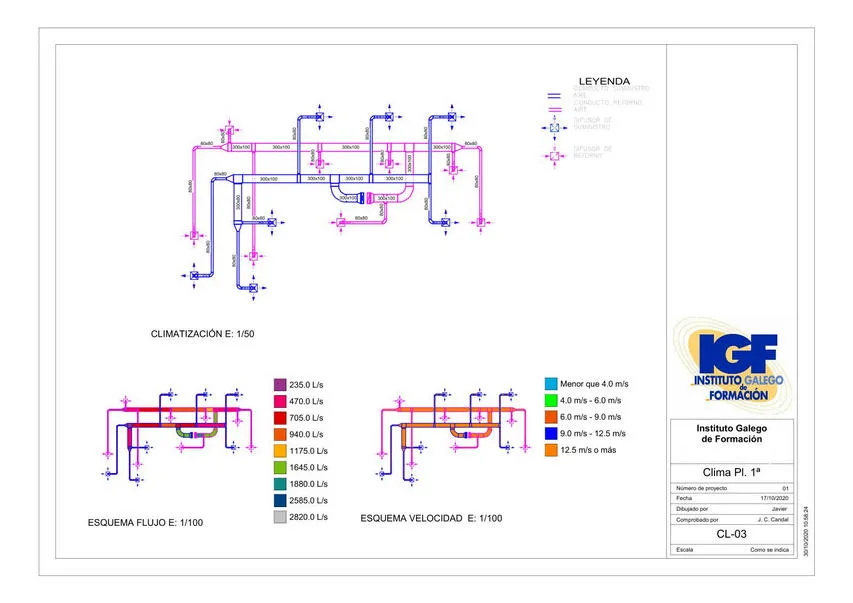Click the pink return duct legend symbol
The image size is (853, 603).
(x=554, y=109)
